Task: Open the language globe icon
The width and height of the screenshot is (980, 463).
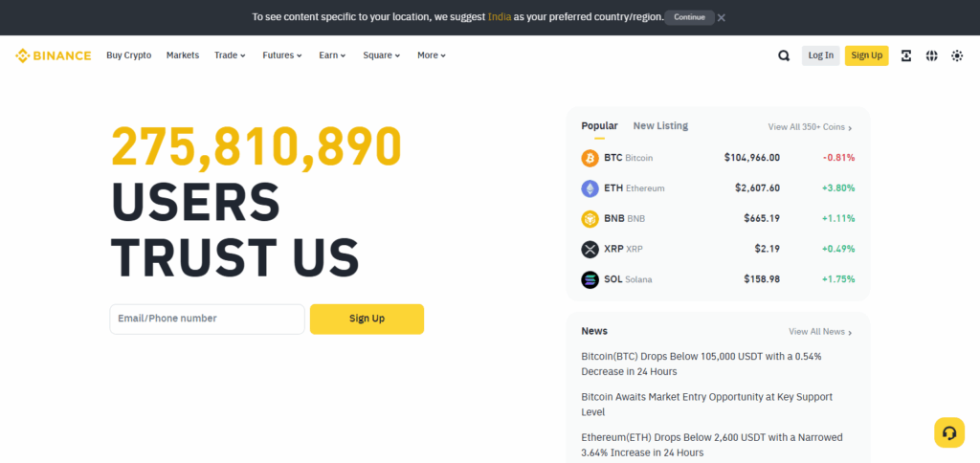Action: pyautogui.click(x=931, y=55)
